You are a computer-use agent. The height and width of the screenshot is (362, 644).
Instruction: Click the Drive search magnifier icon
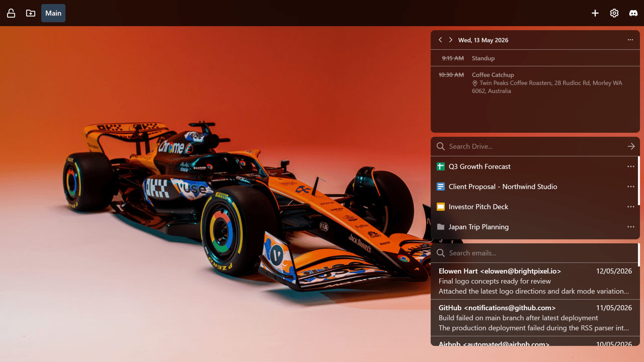point(441,146)
